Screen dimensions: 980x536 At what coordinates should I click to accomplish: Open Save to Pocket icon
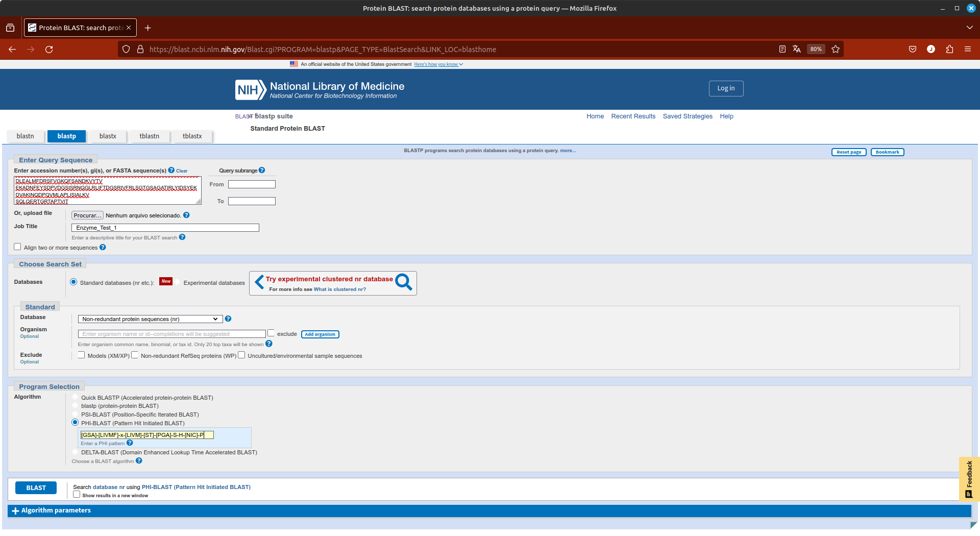pyautogui.click(x=913, y=50)
